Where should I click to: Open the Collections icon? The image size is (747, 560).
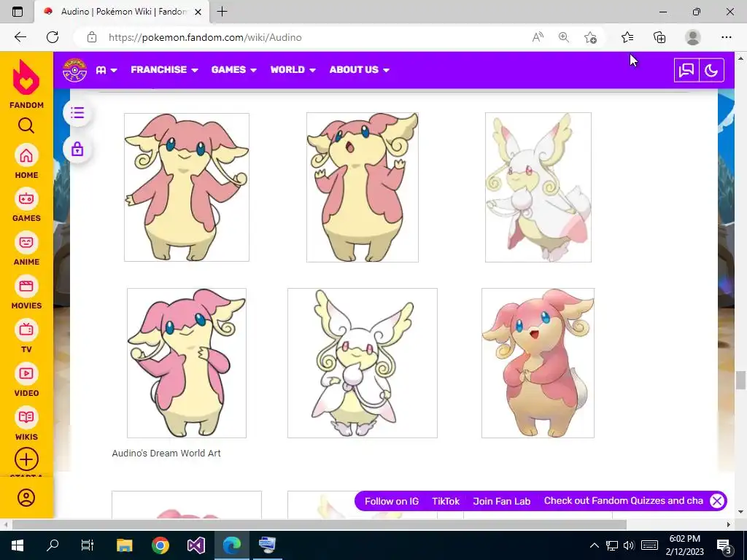coord(659,37)
